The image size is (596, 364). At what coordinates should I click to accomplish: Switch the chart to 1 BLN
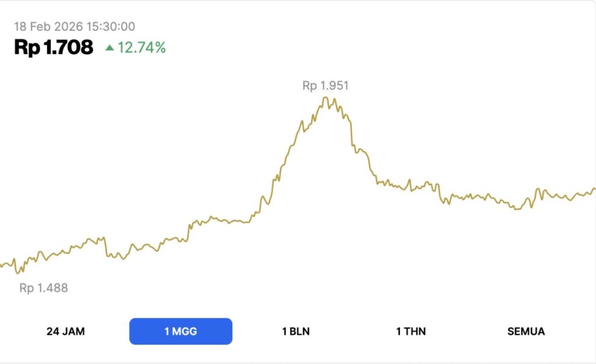(296, 331)
